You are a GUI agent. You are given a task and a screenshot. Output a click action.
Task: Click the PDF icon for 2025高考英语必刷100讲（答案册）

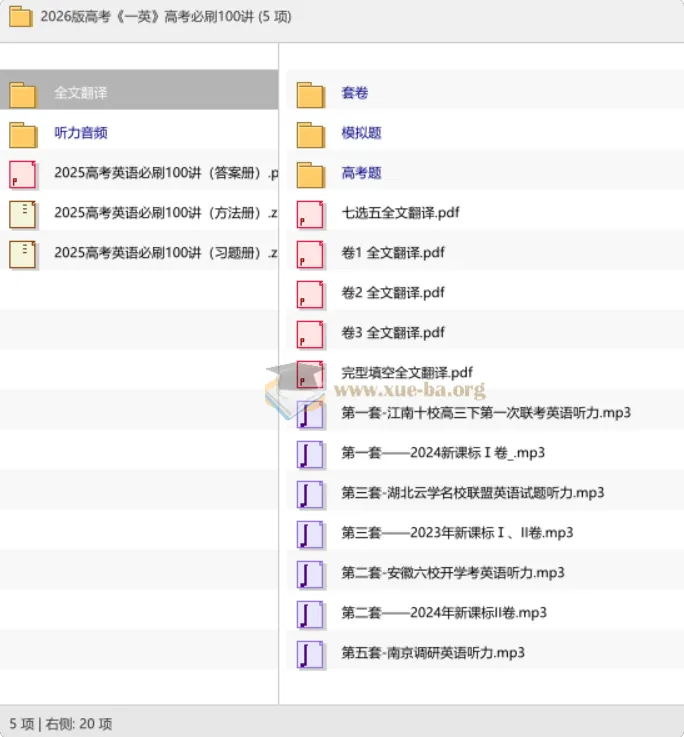click(x=23, y=174)
